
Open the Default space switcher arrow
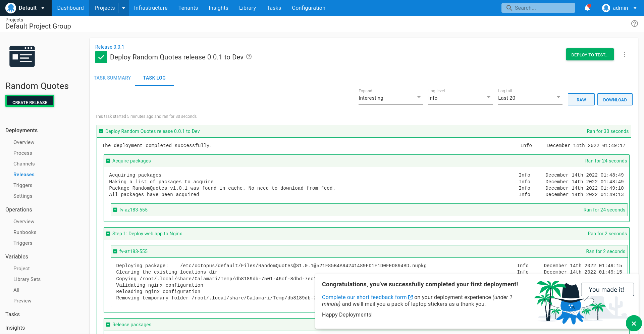click(43, 8)
